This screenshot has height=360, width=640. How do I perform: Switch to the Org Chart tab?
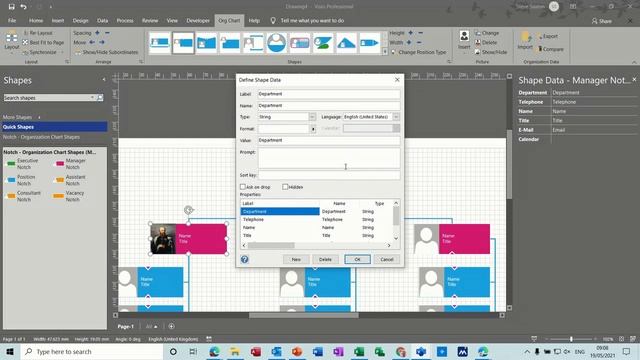[x=229, y=20]
